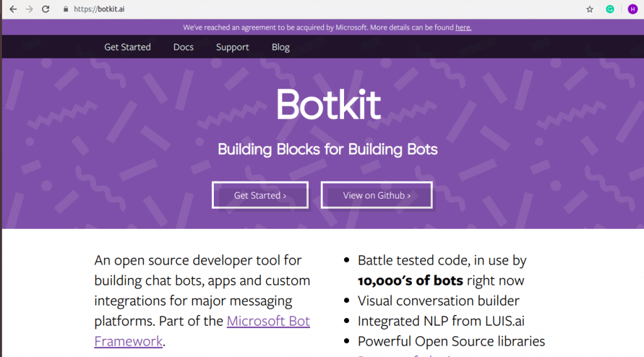Click the browser forward arrow
This screenshot has width=644, height=357.
(29, 9)
